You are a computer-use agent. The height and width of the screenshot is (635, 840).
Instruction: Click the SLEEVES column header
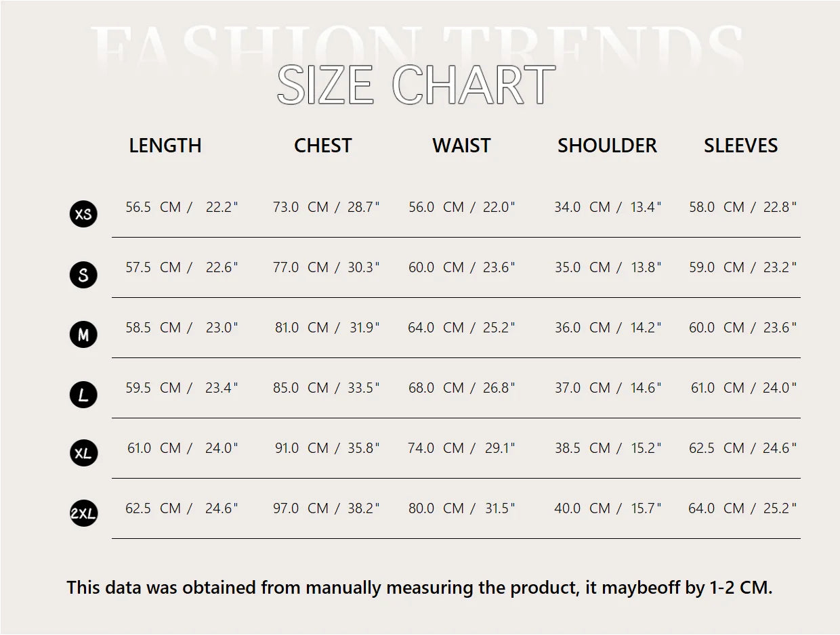click(740, 146)
